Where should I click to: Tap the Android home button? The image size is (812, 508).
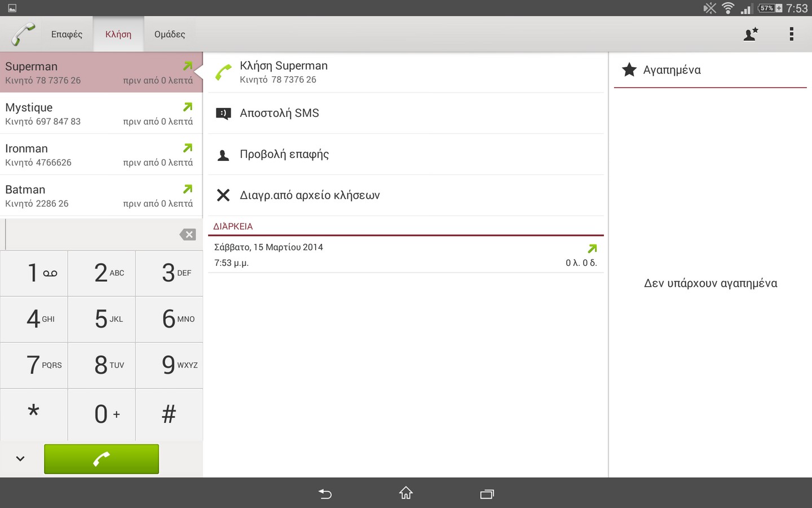point(406,493)
